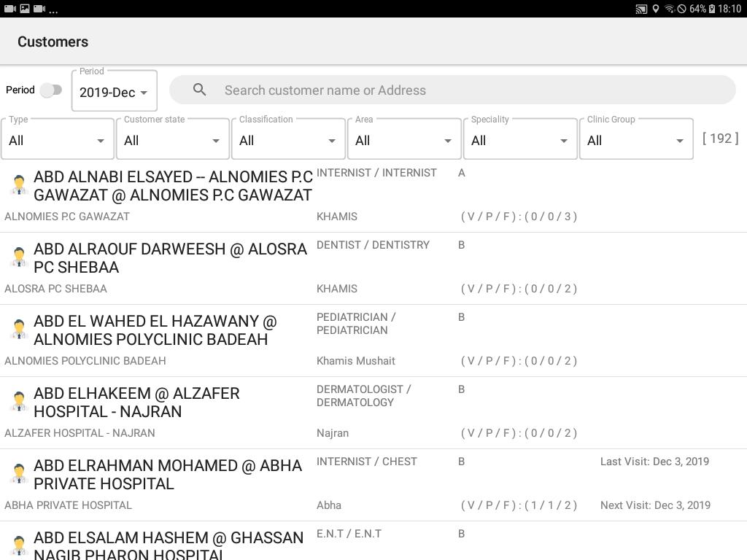The height and width of the screenshot is (560, 747).
Task: Tap the Wi-Fi status icon
Action: click(x=670, y=9)
